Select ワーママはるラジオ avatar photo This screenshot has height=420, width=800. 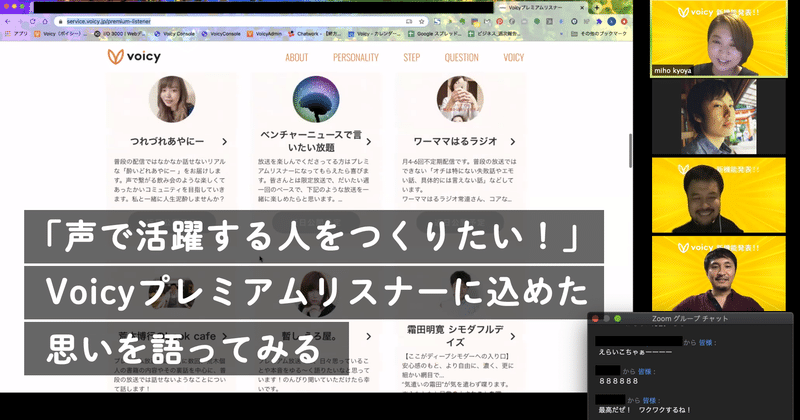(460, 99)
